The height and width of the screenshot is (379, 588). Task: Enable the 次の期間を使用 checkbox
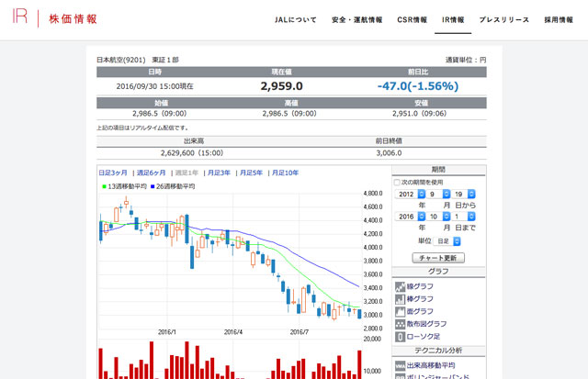click(x=397, y=182)
